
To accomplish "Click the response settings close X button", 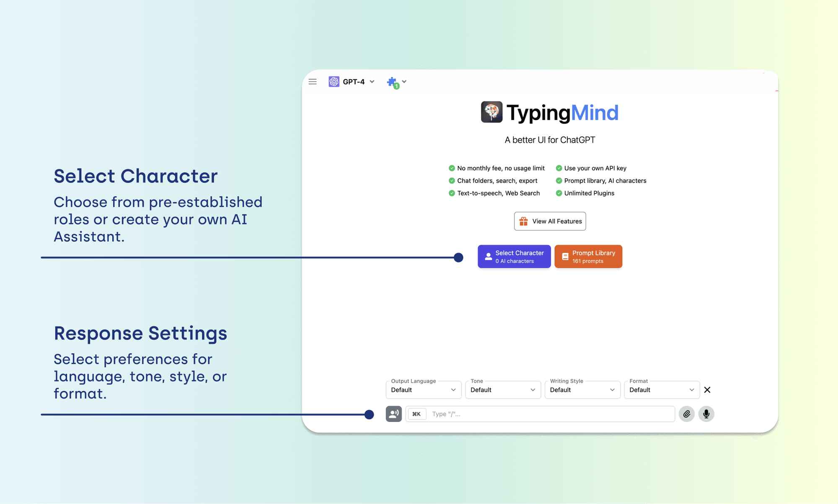I will [x=708, y=389].
